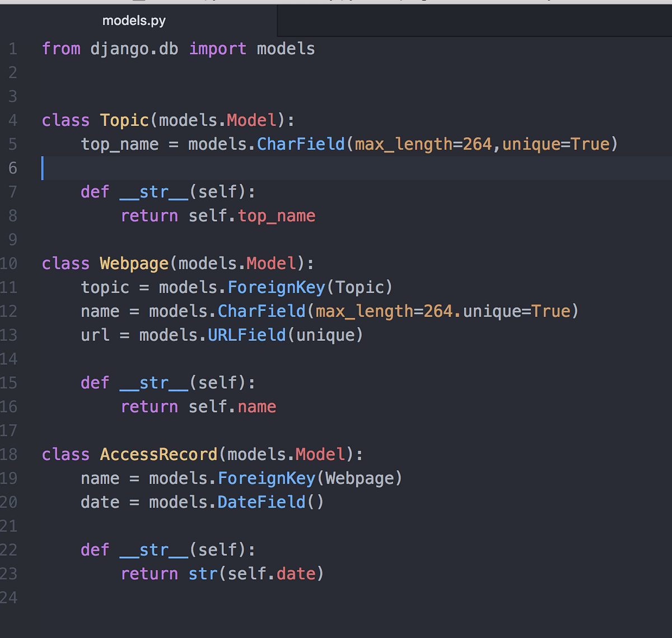672x638 pixels.
Task: Click the empty tab bar area
Action: coord(476,20)
